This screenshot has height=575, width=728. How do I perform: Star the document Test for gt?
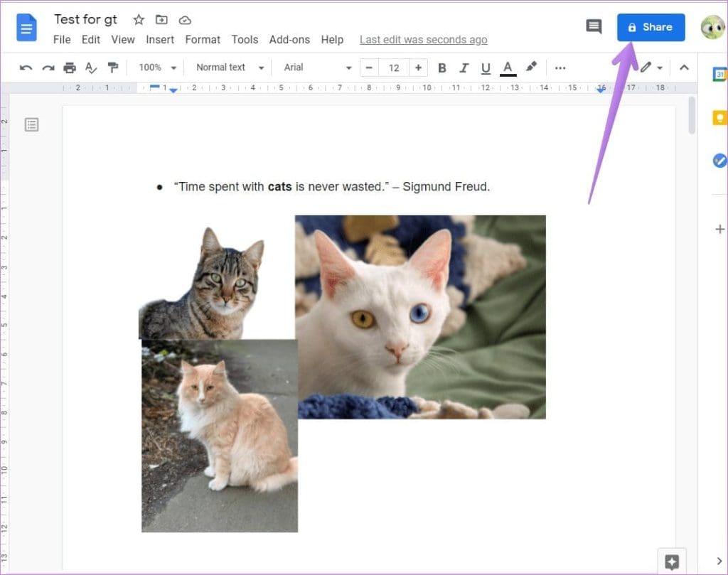pos(138,19)
